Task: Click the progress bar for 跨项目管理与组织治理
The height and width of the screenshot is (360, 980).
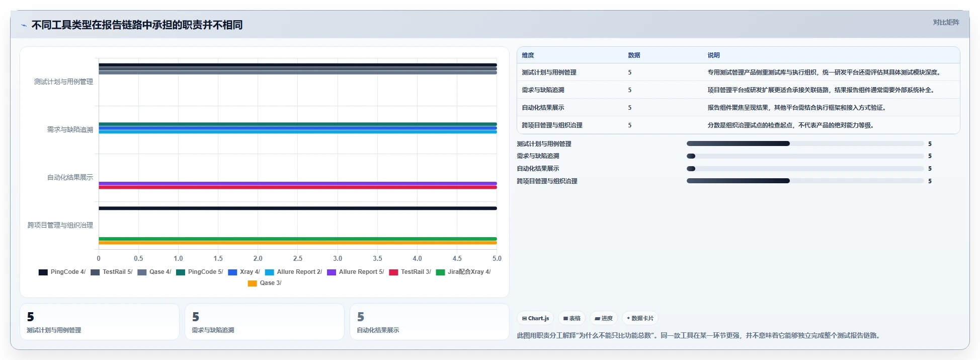Action: point(805,181)
